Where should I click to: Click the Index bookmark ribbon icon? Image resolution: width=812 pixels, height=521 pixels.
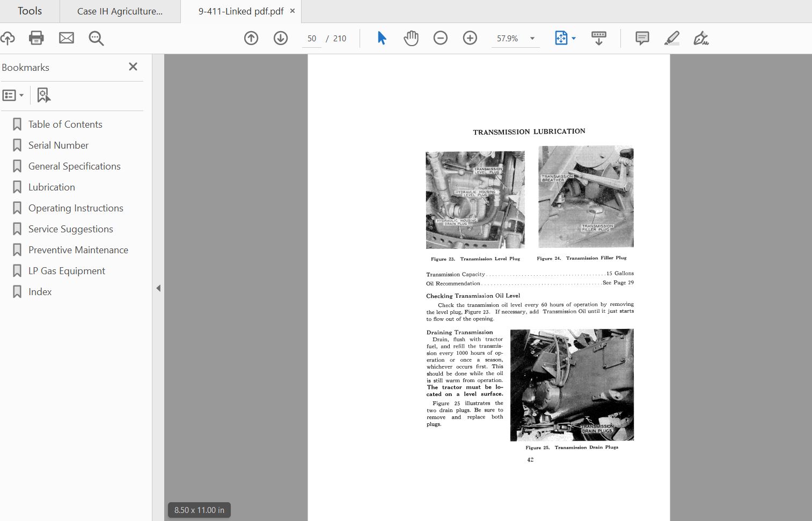click(17, 292)
